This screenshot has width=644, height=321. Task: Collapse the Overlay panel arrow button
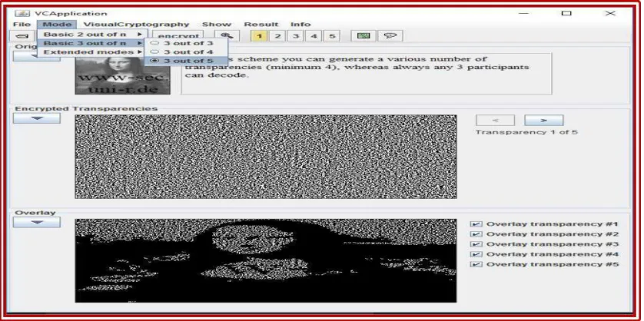coord(37,222)
